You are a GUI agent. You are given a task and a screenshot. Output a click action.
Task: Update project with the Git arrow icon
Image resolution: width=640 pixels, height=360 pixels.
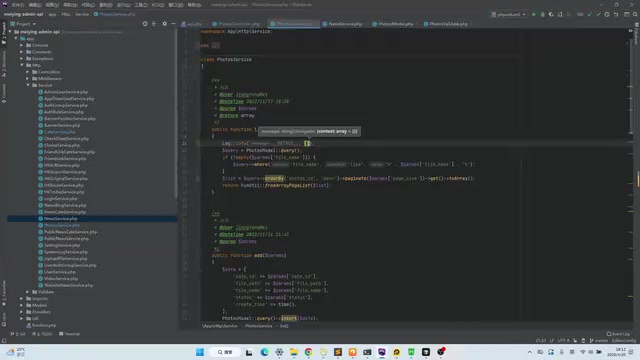pos(589,14)
